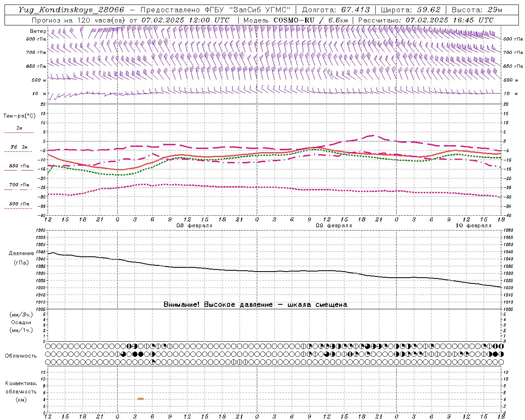
Task: Click the "Ветер" wind panel label
Action: coord(38,31)
